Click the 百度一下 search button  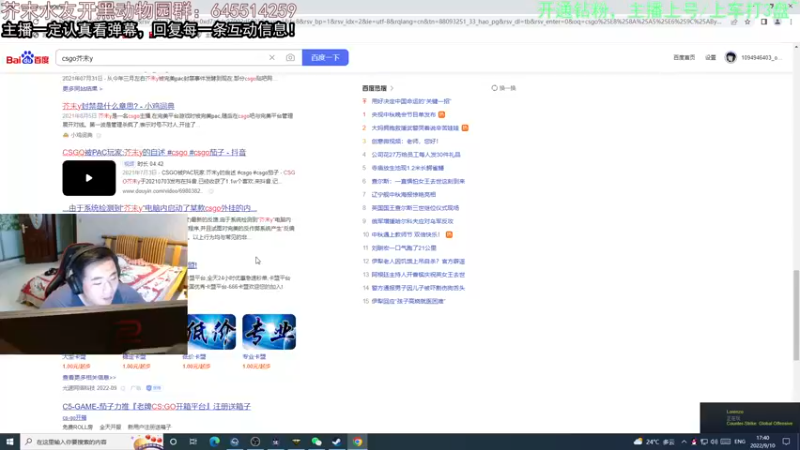coord(325,58)
